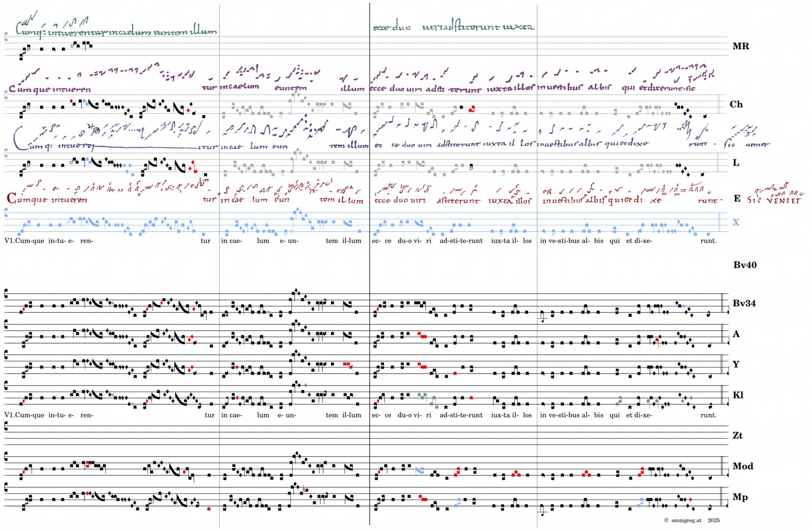This screenshot has height=531, width=812.
Task: Click the Mp staff label
Action: pyautogui.click(x=740, y=497)
